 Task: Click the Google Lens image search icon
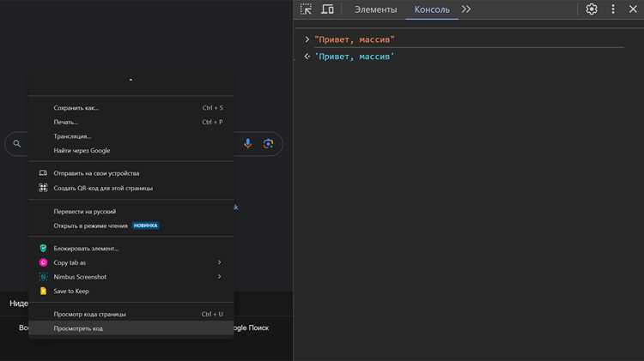268,143
